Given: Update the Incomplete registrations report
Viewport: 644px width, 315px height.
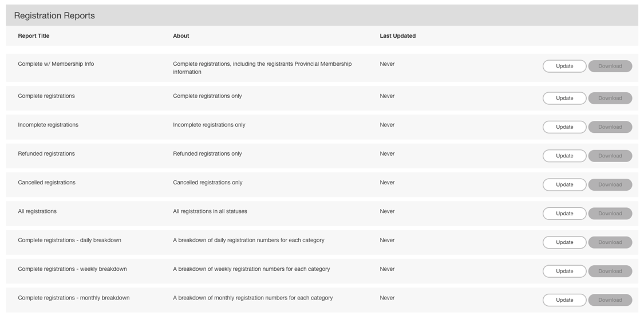Looking at the screenshot, I should pos(564,127).
